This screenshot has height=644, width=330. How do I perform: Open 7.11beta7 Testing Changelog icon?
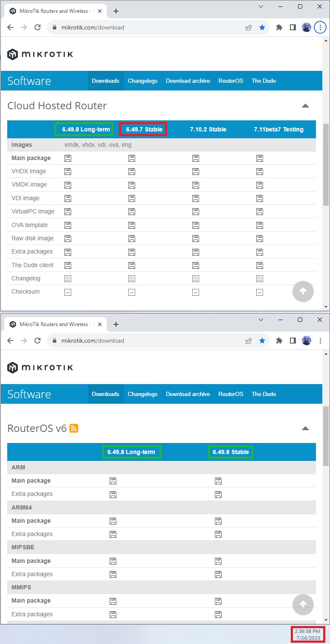259,279
